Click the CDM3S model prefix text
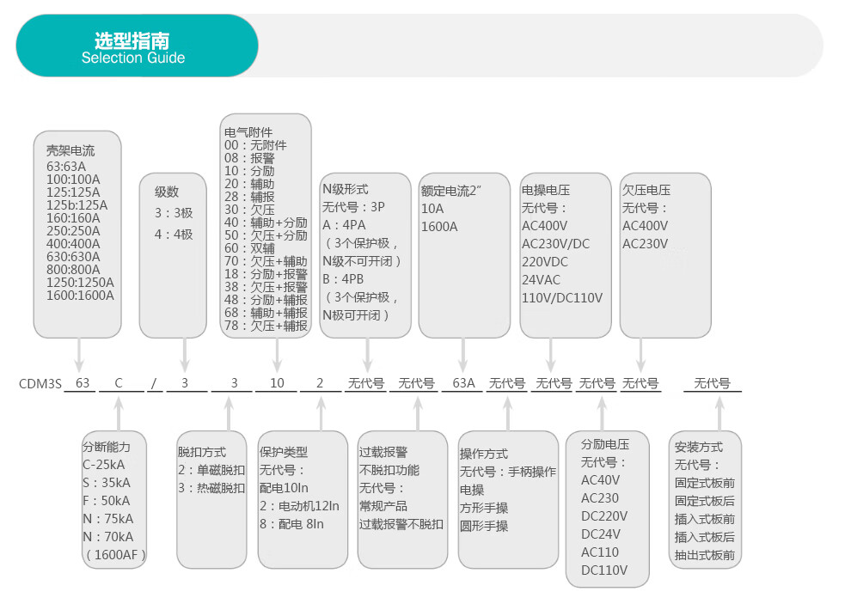Screen dimensions: 851x616 (40, 384)
